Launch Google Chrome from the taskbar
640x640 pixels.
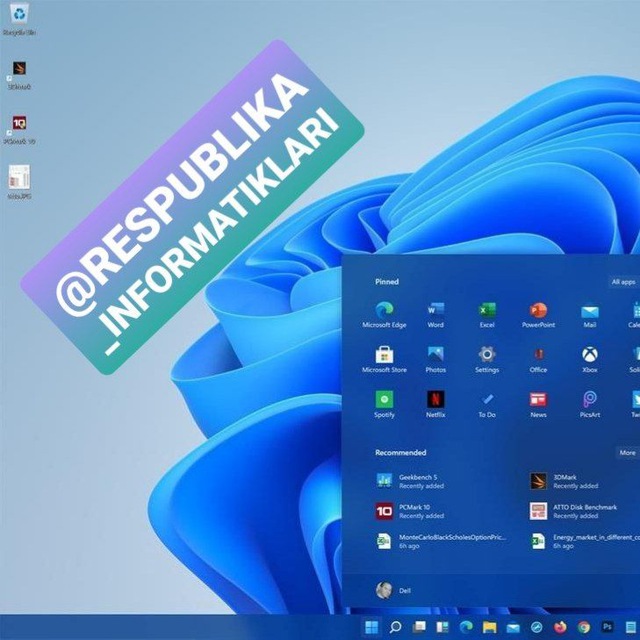click(584, 627)
